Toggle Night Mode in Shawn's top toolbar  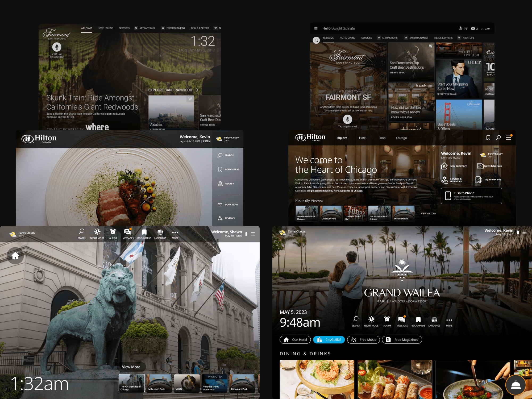97,232
